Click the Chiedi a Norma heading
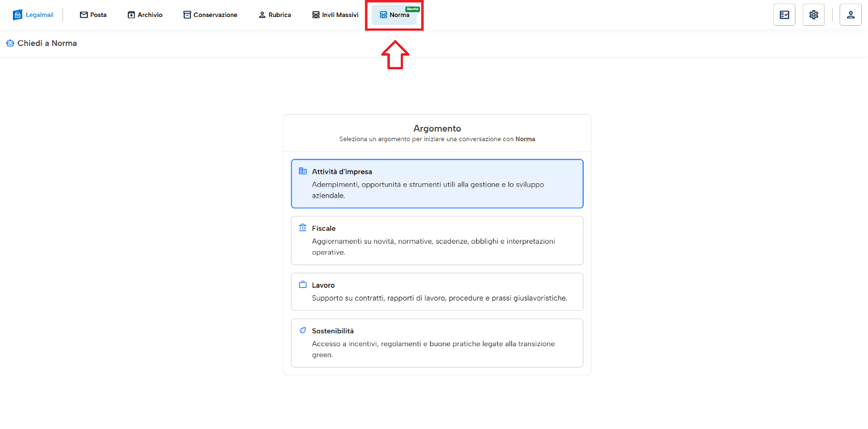Viewport: 868px width, 429px height. pos(47,43)
